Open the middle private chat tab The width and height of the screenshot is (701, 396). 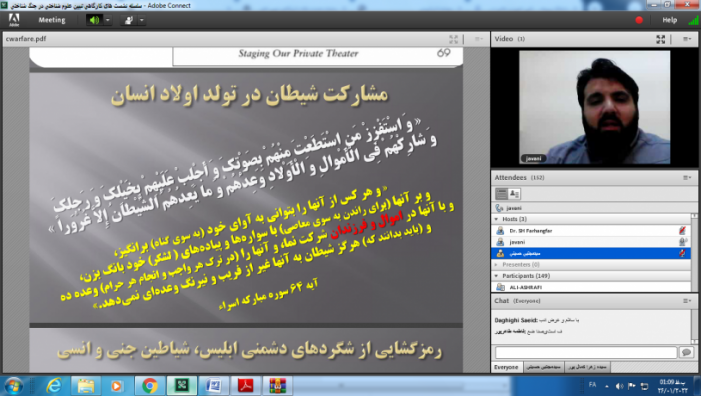[x=543, y=367]
